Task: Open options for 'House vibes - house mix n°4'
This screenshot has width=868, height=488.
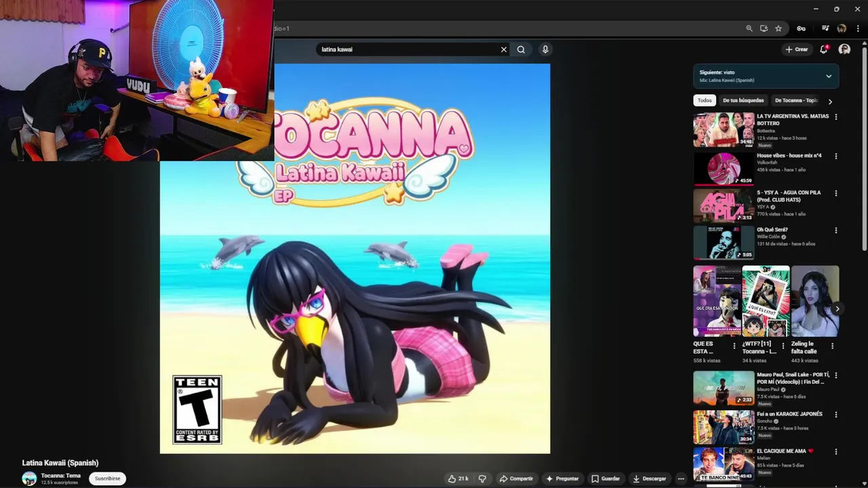Action: point(835,156)
